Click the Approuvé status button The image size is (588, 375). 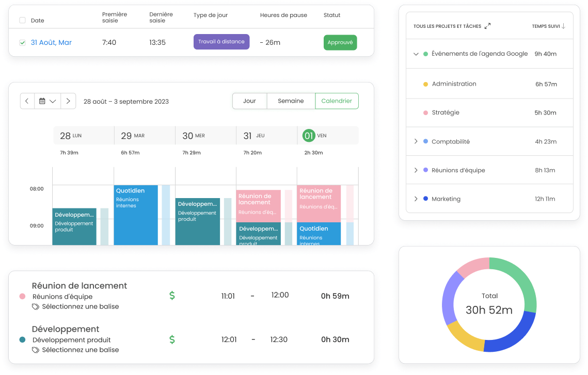pos(340,42)
